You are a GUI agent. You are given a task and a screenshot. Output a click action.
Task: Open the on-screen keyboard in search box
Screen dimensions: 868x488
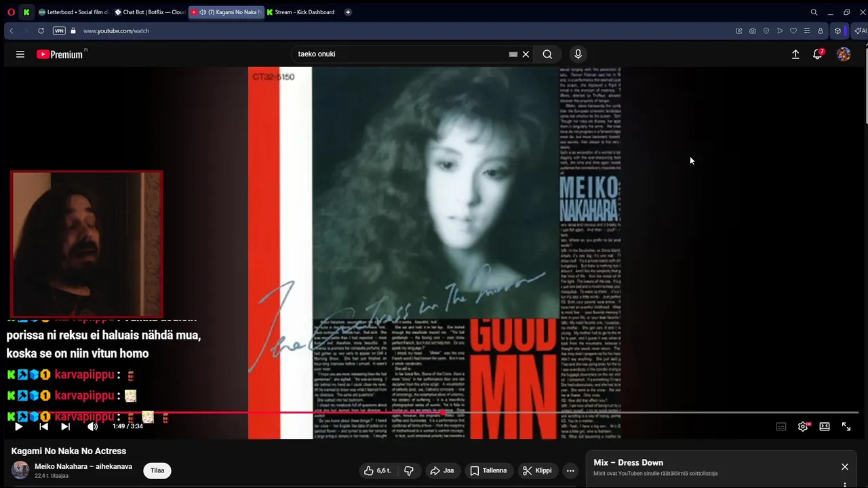(x=513, y=54)
